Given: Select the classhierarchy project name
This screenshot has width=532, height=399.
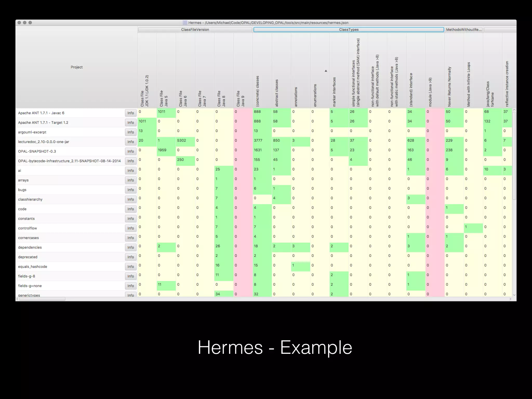Looking at the screenshot, I should [30, 199].
